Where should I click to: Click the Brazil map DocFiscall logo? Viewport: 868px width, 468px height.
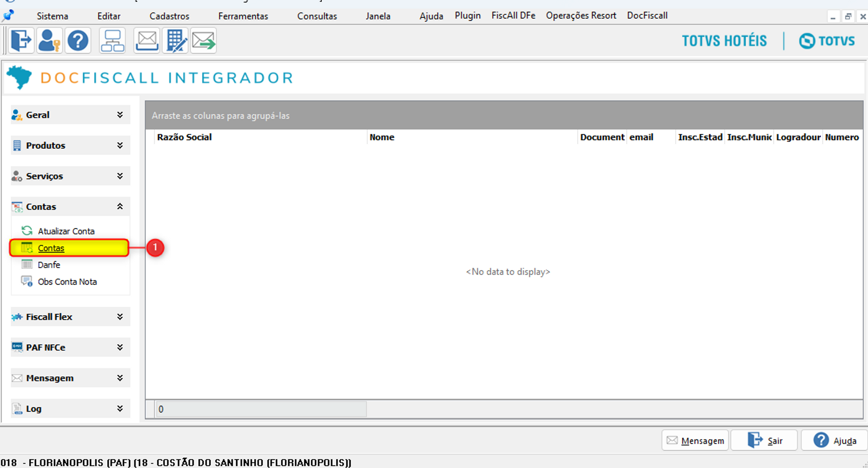pos(19,78)
